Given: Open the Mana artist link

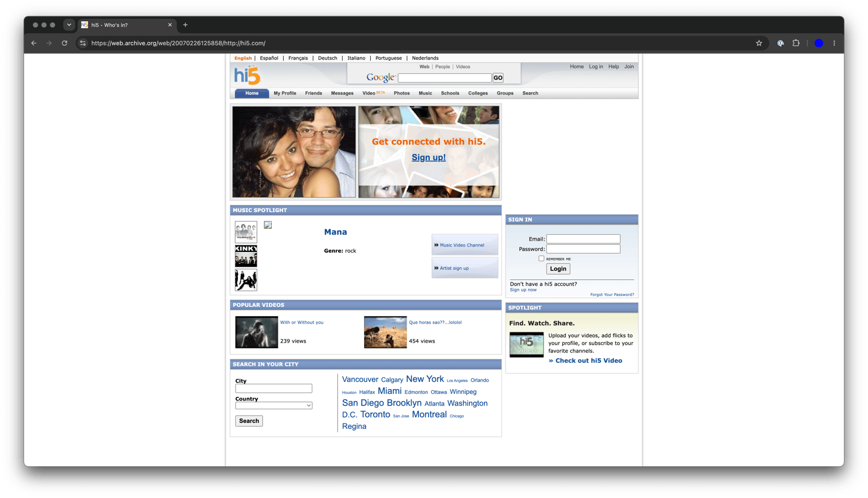Looking at the screenshot, I should tap(336, 232).
